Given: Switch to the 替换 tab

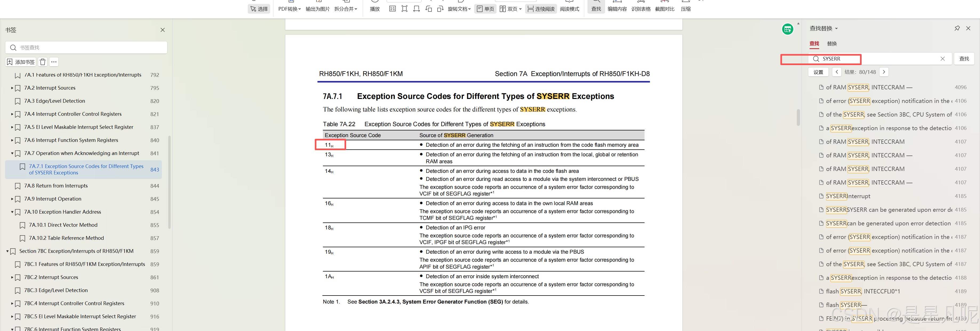Looking at the screenshot, I should pos(832,44).
